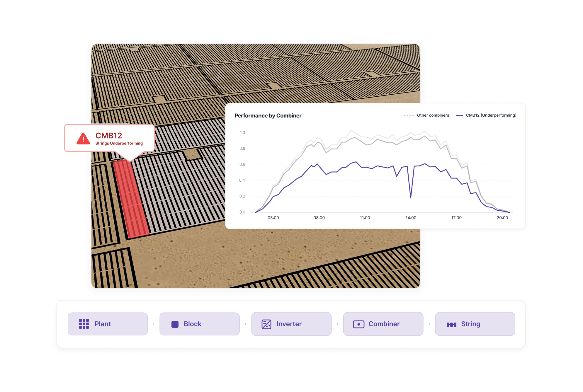This screenshot has width=583, height=392.
Task: Click the 14:00 x-axis label
Action: 411,218
